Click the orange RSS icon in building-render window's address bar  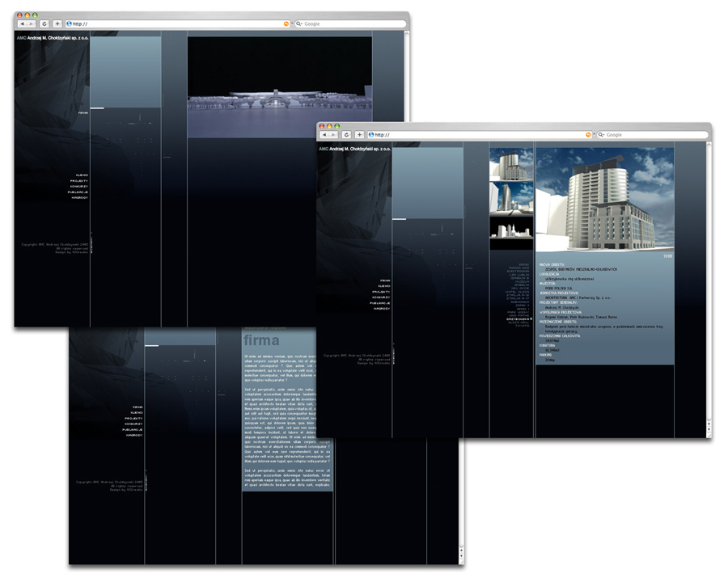pyautogui.click(x=588, y=135)
